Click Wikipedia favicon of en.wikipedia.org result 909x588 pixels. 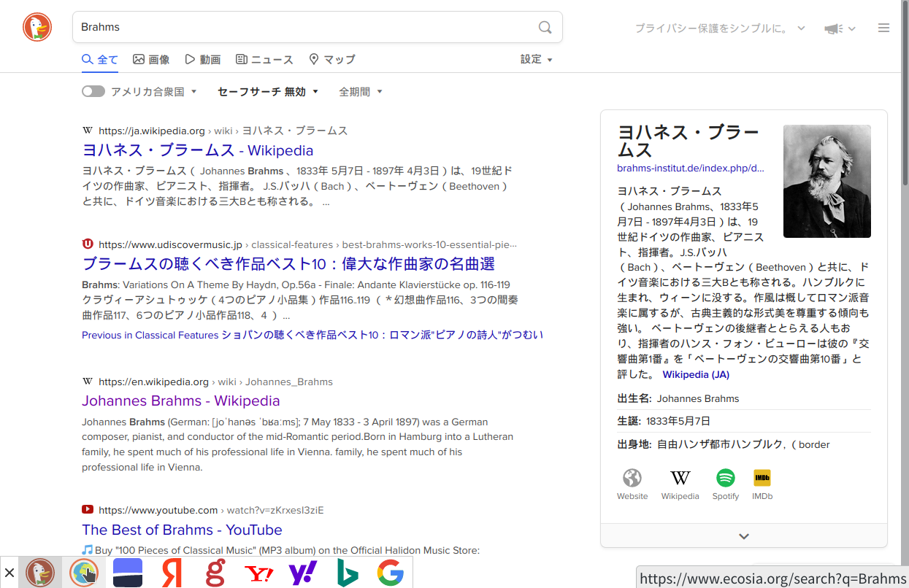pyautogui.click(x=88, y=382)
